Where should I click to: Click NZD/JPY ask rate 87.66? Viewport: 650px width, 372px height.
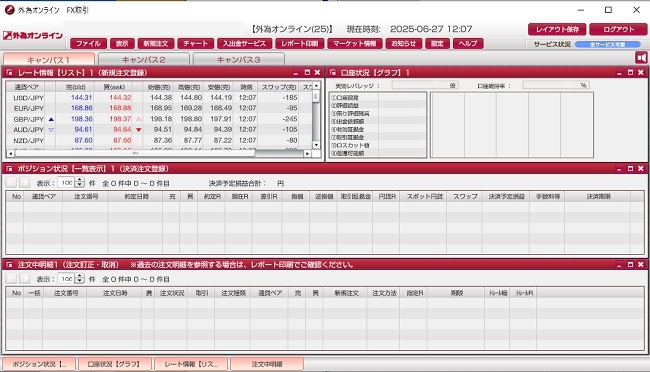pos(122,140)
